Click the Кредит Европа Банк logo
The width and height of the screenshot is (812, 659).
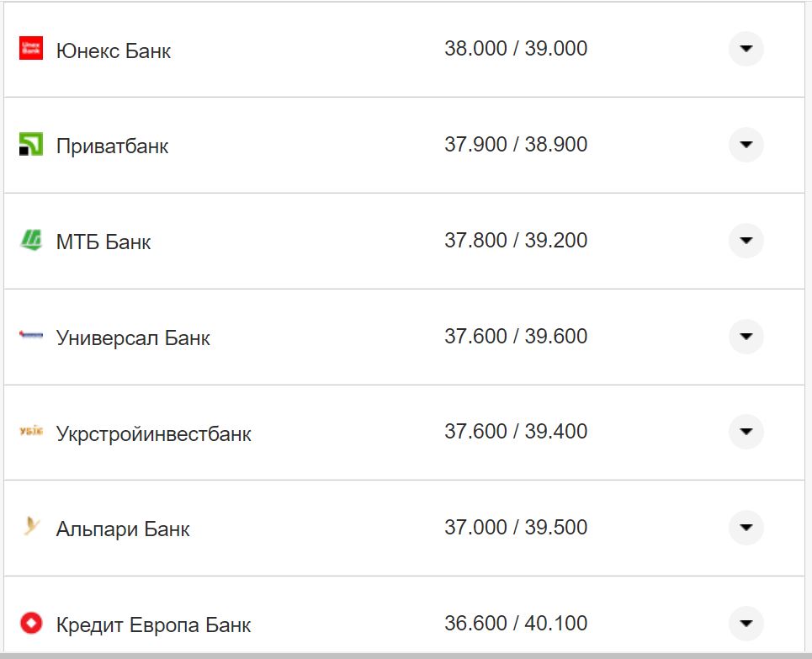click(30, 624)
